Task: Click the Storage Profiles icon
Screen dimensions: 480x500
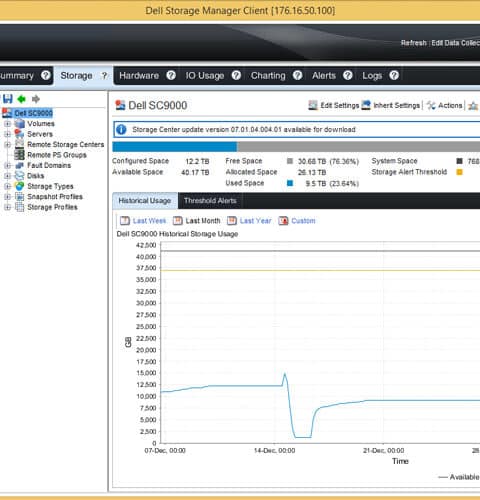Action: coord(20,207)
